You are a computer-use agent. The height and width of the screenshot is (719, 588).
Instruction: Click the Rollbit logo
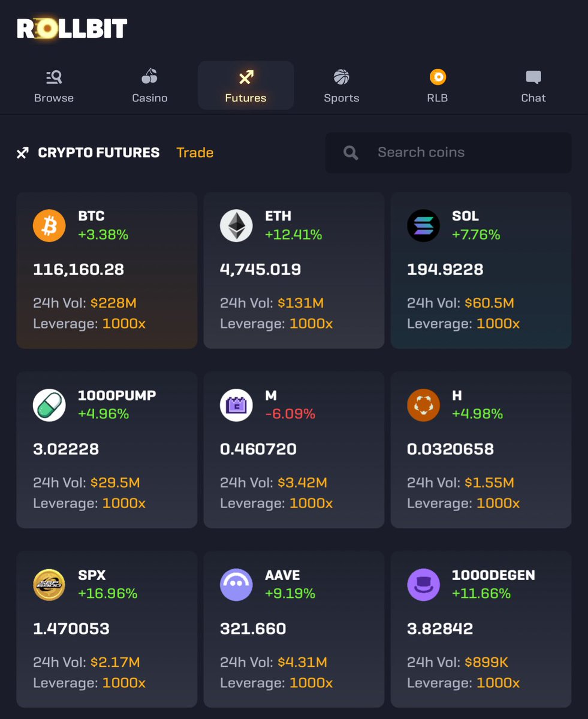point(72,29)
